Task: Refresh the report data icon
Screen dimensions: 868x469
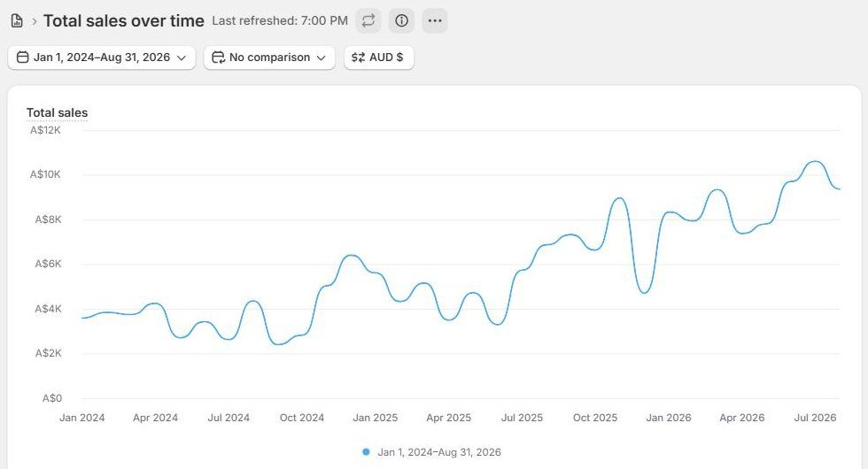Action: pos(368,21)
